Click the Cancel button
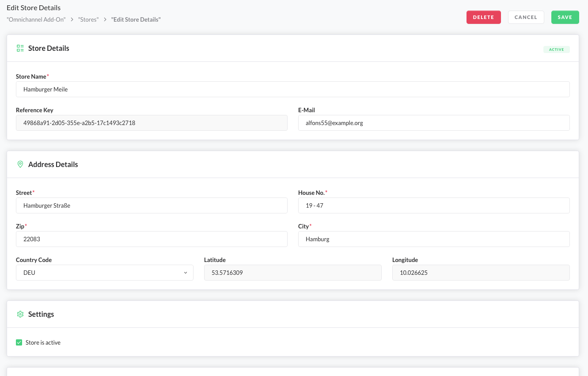 [526, 17]
